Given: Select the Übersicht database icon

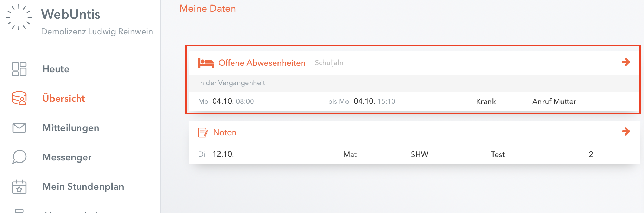Looking at the screenshot, I should coord(19,98).
